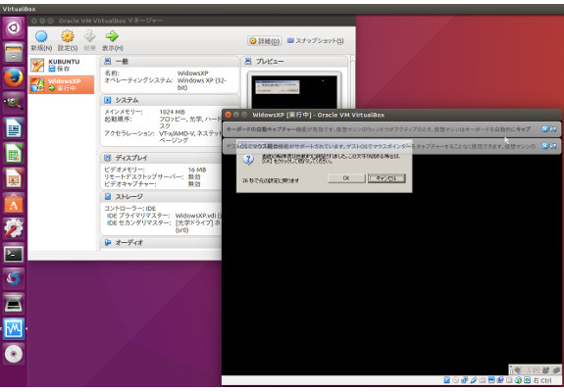Image resolution: width=564 pixels, height=392 pixels.
Task: Click the Display (ディスプレイ) section header icon
Action: [107, 158]
